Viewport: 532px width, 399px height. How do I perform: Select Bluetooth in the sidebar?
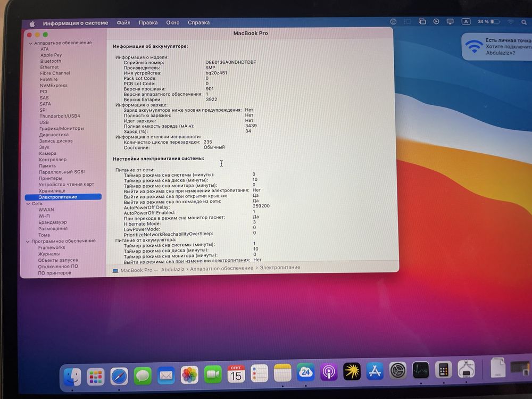pos(51,61)
